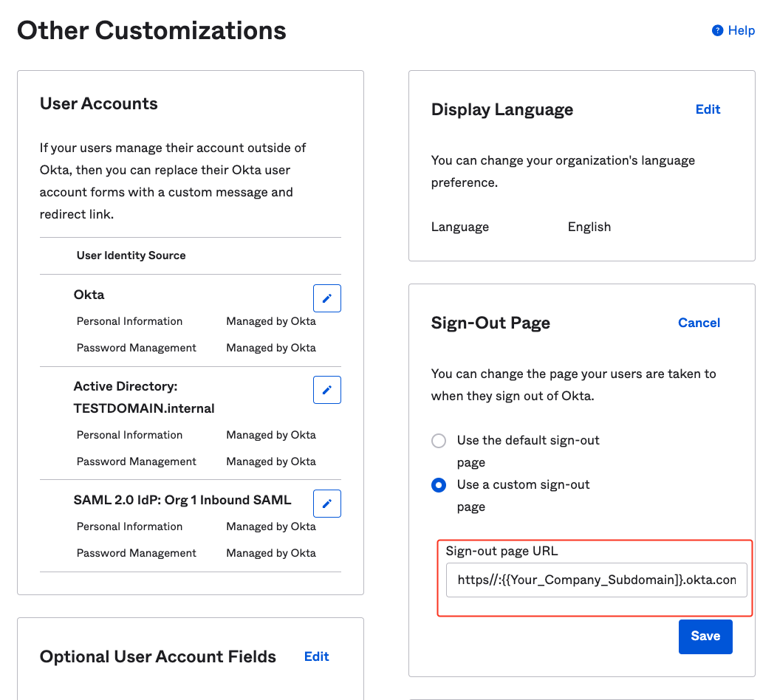The height and width of the screenshot is (700, 777).
Task: Select Use the default sign-out page
Action: click(x=439, y=440)
